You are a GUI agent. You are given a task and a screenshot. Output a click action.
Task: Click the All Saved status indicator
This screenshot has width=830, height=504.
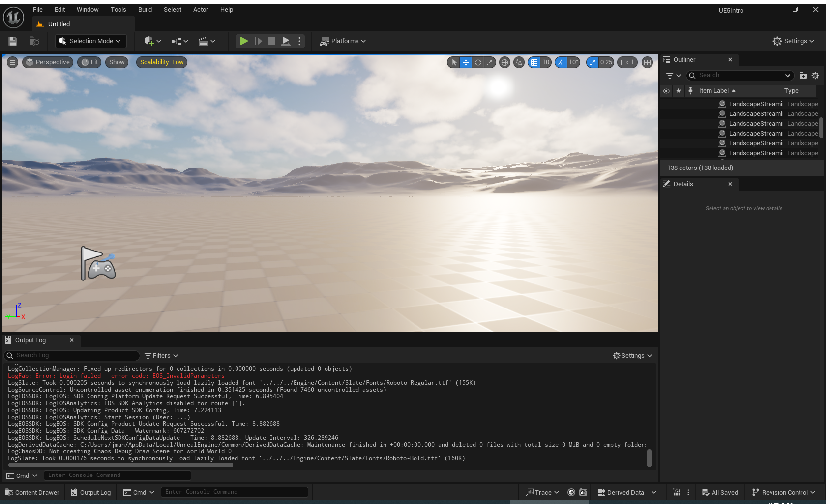(720, 493)
